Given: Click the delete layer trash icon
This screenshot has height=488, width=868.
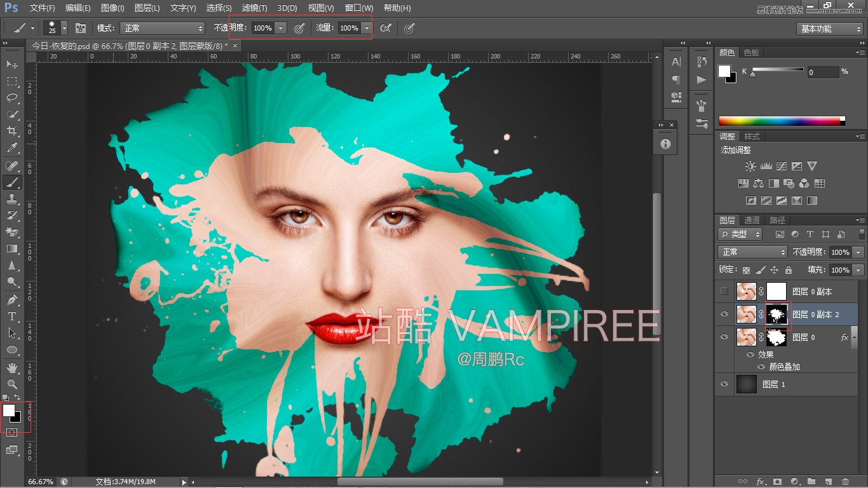Looking at the screenshot, I should [845, 482].
